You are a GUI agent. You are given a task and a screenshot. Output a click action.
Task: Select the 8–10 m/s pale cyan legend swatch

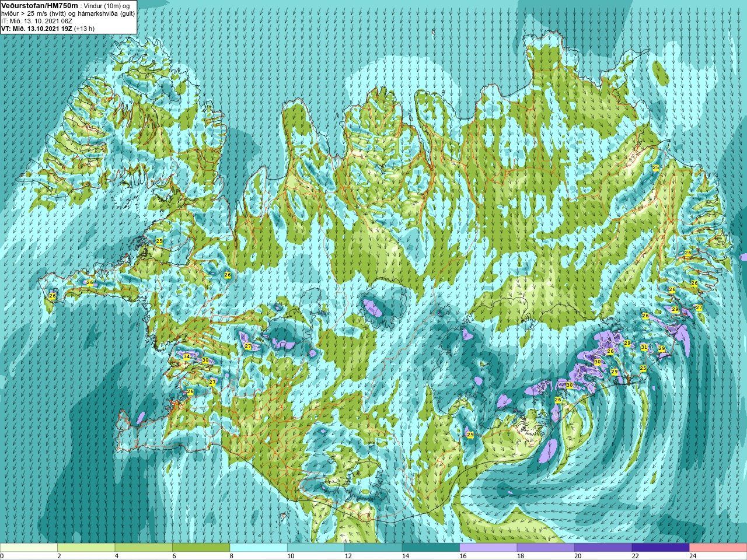click(259, 548)
